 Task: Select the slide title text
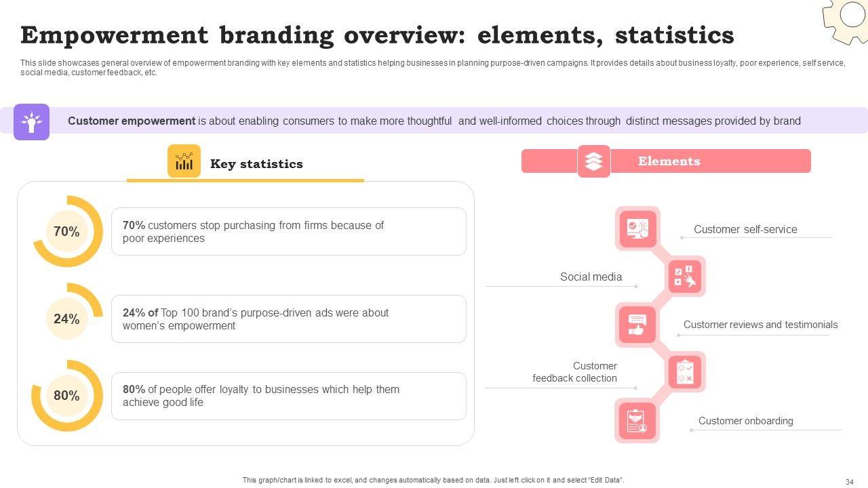click(377, 35)
